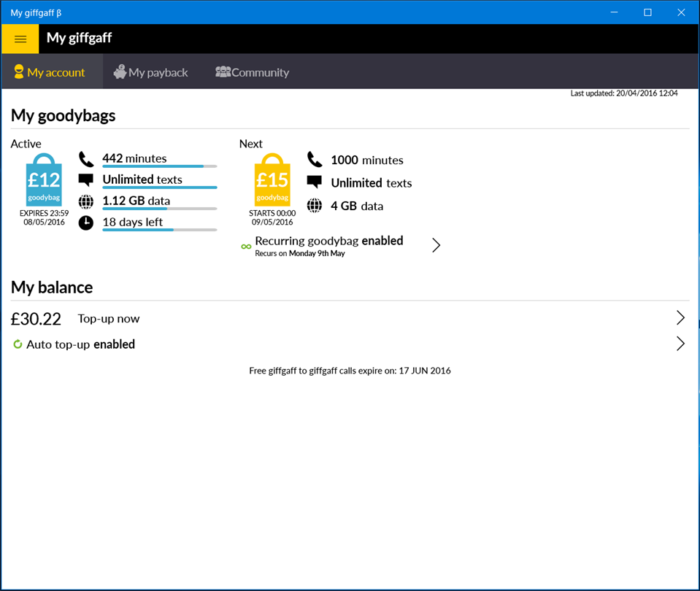Open Auto top-up settings chevron
Viewport: 700px width, 591px height.
pyautogui.click(x=680, y=344)
